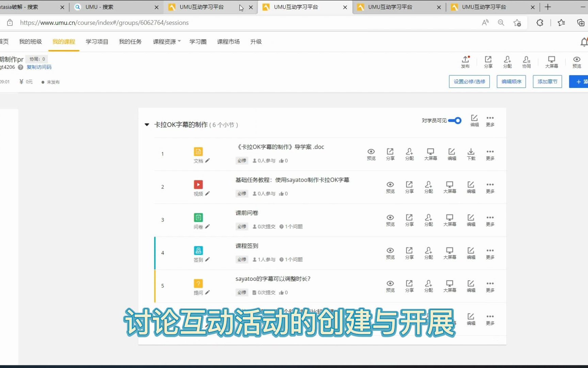切换章节的对学员可见开关
This screenshot has width=588, height=368.
455,120
